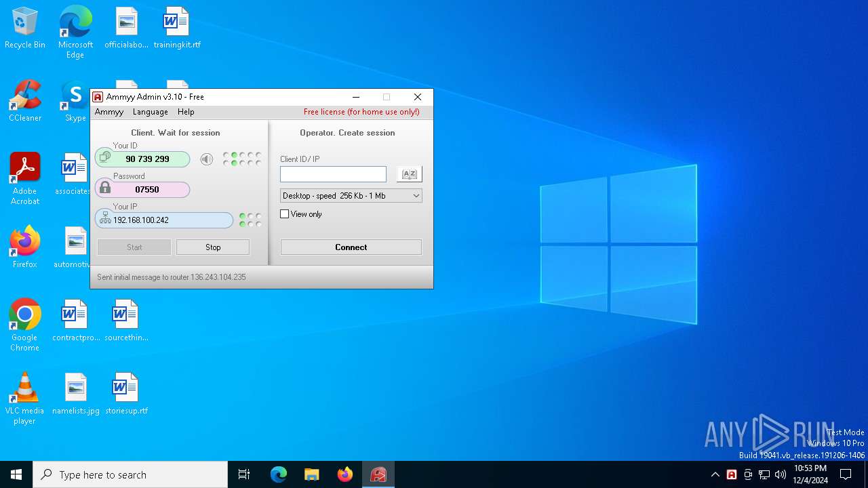Select trainingkit.rtf desktop file
The height and width of the screenshot is (488, 868).
tap(177, 28)
